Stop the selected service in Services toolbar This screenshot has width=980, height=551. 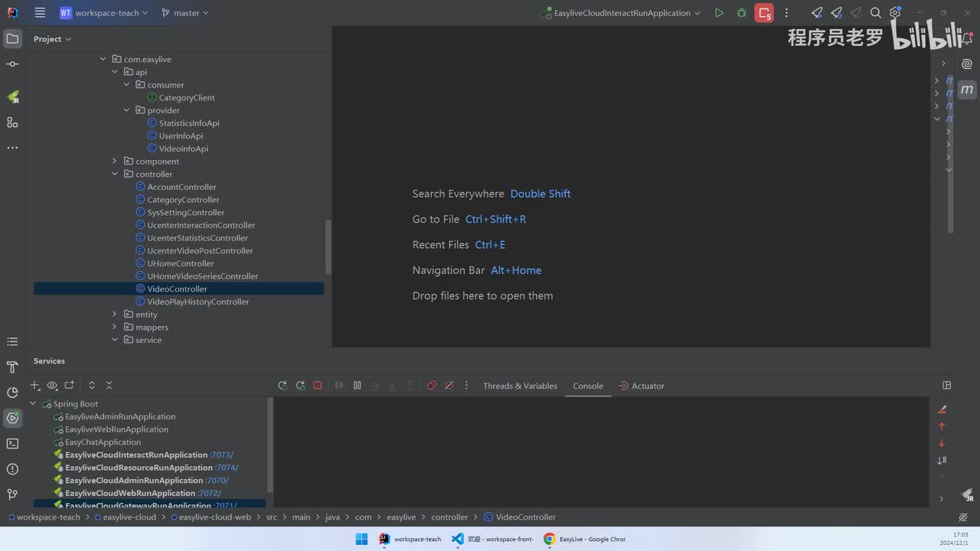pos(318,386)
